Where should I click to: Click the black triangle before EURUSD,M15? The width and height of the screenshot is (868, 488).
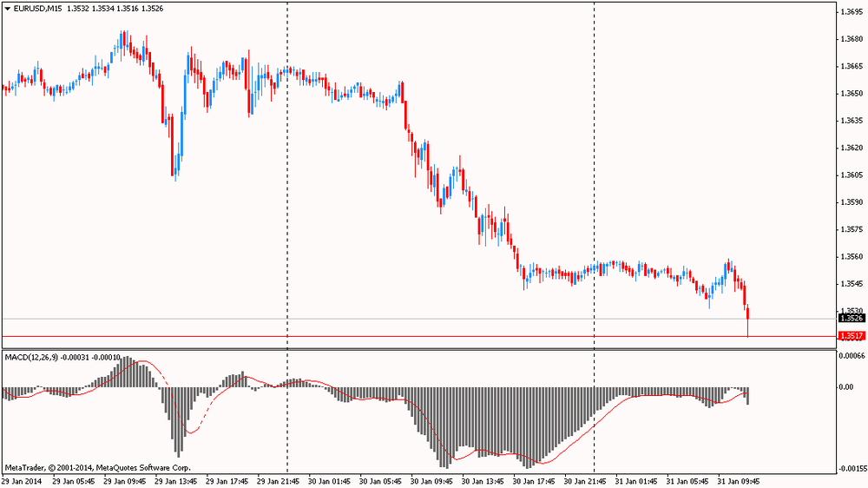(7, 8)
